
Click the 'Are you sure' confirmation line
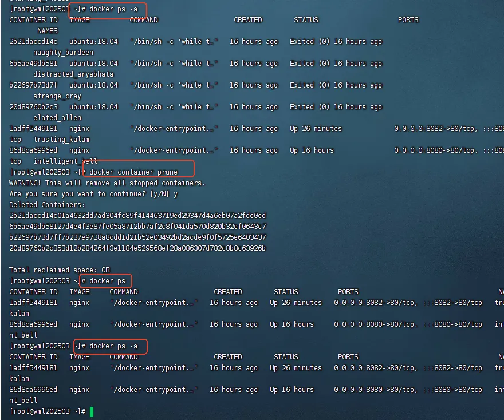point(93,194)
